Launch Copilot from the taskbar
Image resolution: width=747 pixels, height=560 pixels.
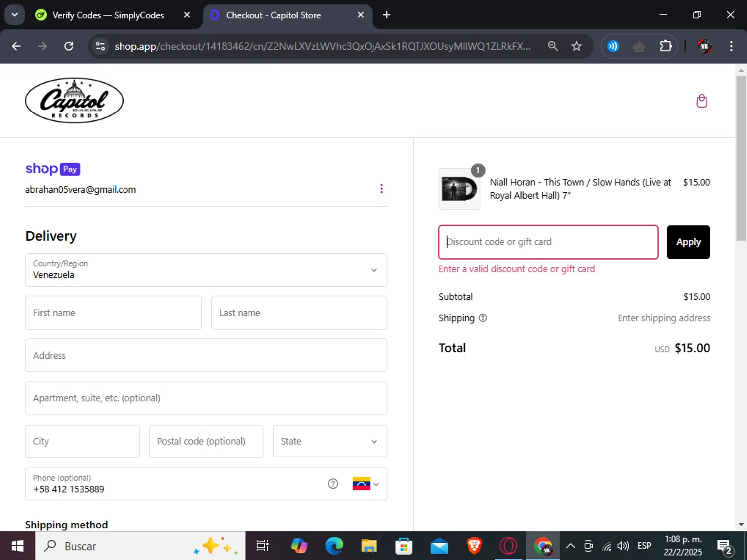click(x=299, y=546)
